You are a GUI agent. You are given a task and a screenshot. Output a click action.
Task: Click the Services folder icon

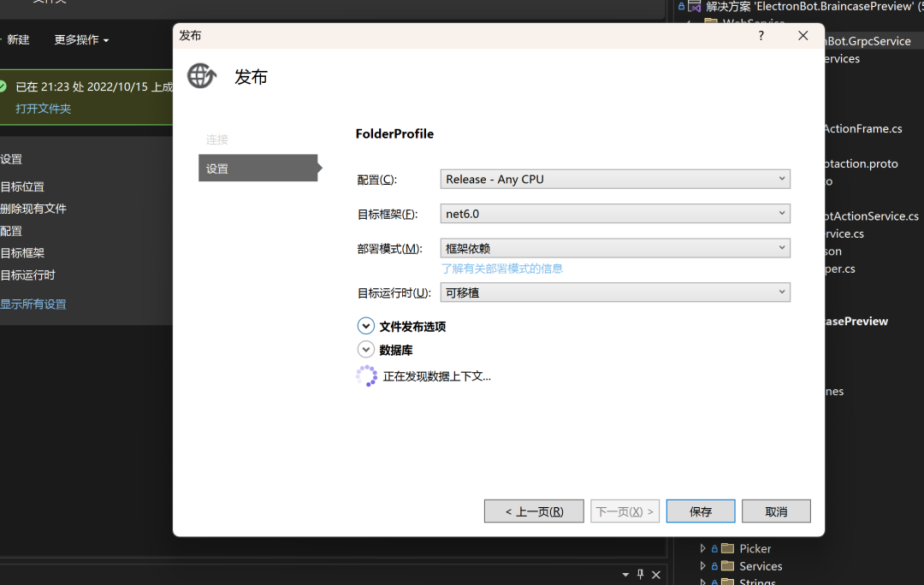(727, 566)
